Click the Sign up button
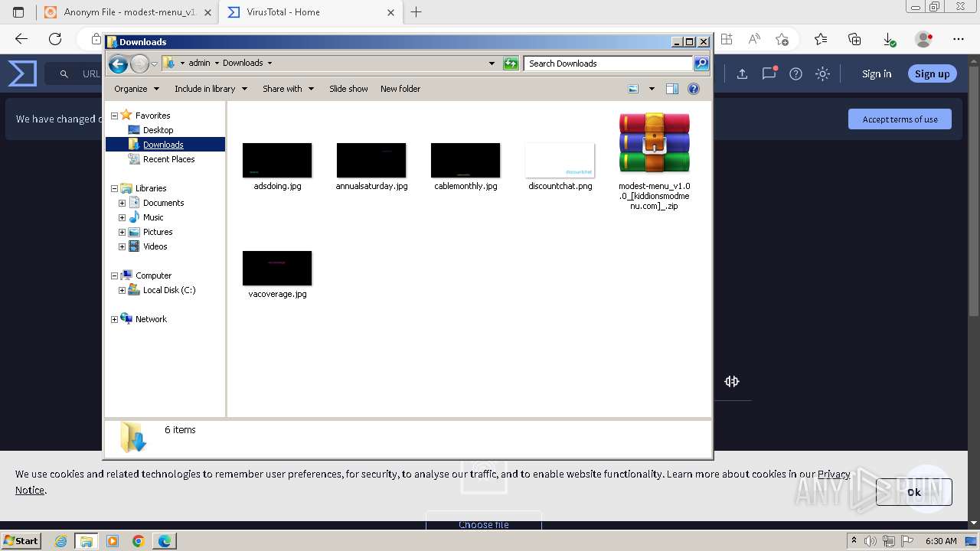Image resolution: width=980 pixels, height=551 pixels. coord(932,74)
